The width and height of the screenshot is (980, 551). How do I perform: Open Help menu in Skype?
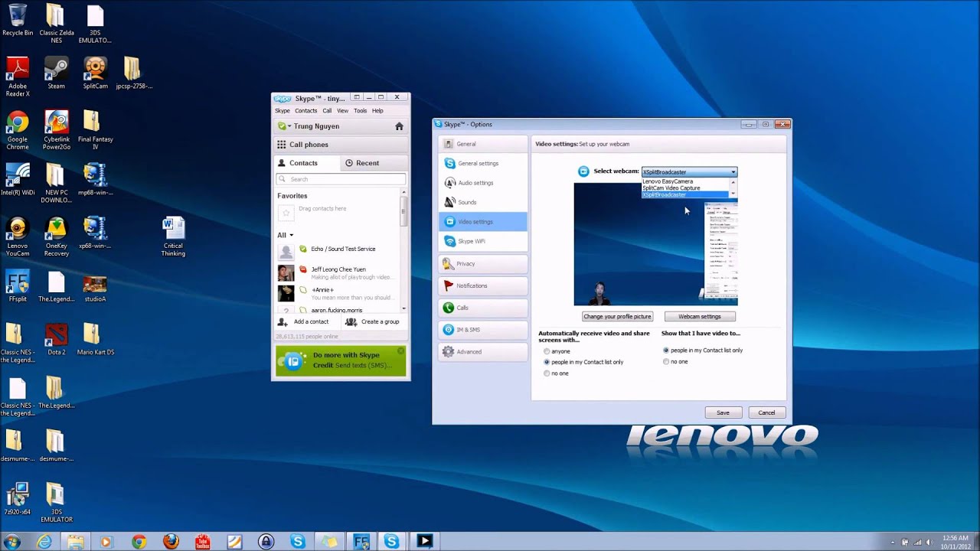pyautogui.click(x=377, y=111)
